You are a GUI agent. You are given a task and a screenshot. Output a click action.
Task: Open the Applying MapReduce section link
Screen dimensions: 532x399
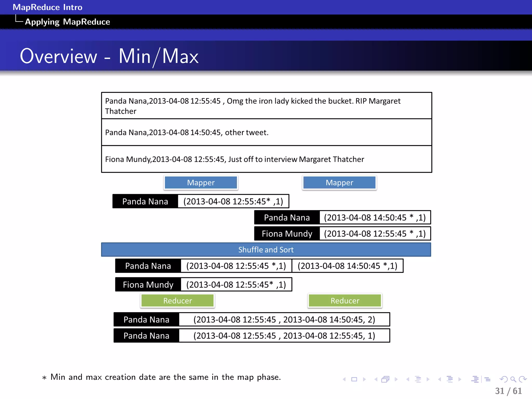68,22
